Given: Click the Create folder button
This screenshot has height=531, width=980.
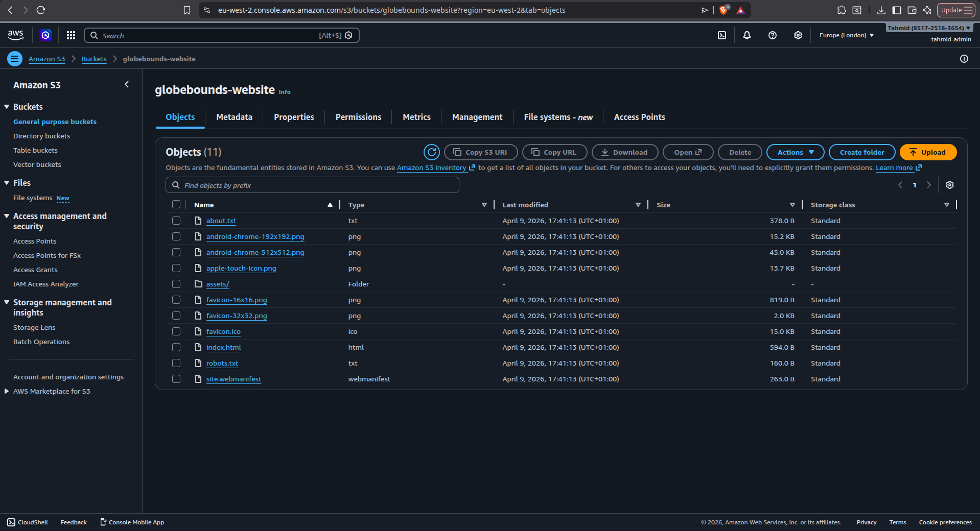Looking at the screenshot, I should pos(862,152).
